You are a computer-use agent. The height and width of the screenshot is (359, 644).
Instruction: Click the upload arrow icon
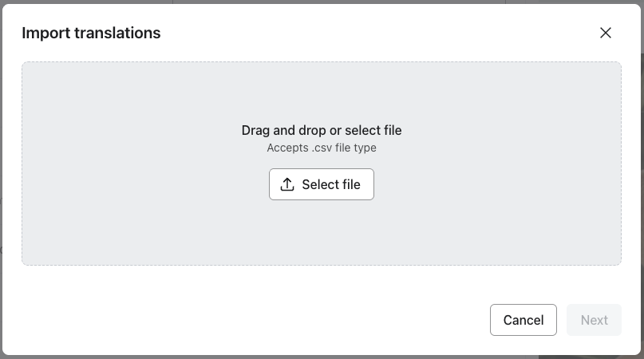click(288, 184)
